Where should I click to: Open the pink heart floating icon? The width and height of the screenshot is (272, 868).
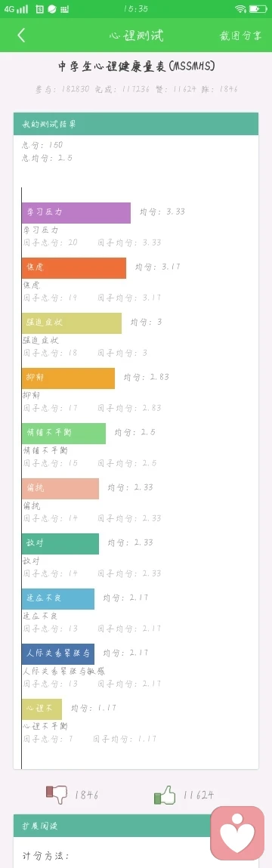(238, 834)
